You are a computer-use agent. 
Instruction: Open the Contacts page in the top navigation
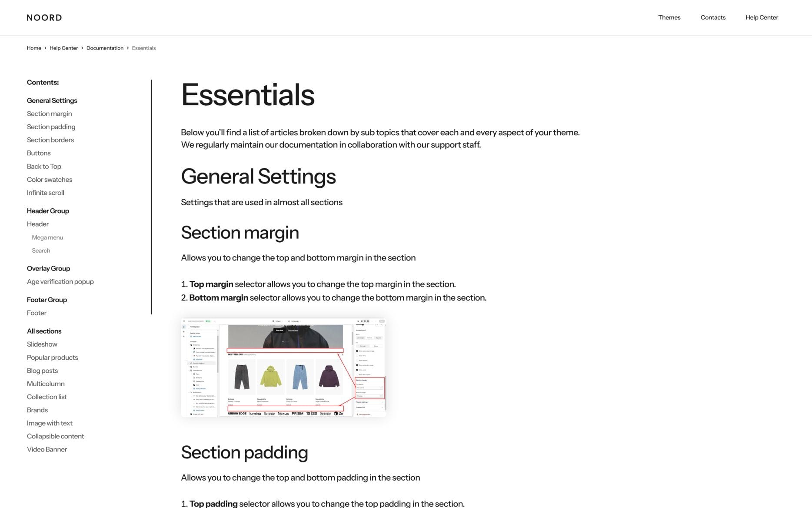click(713, 17)
